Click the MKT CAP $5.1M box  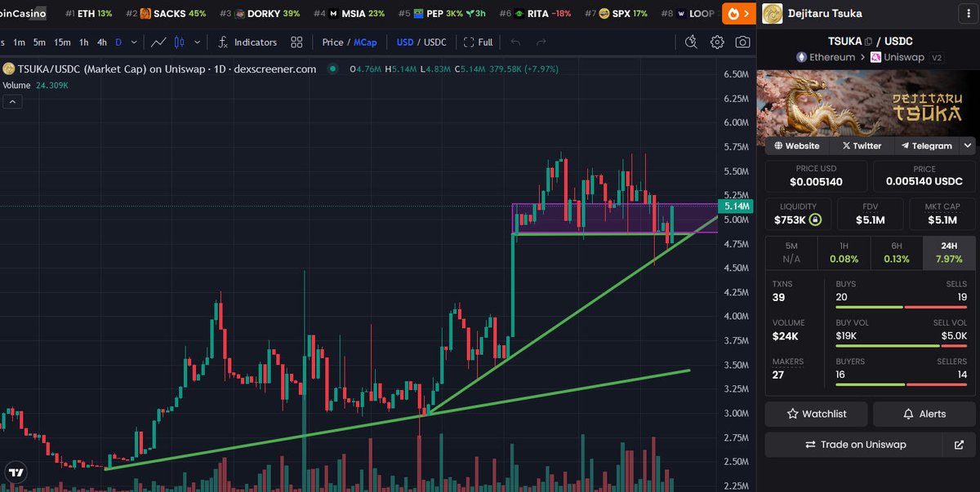[x=942, y=214]
